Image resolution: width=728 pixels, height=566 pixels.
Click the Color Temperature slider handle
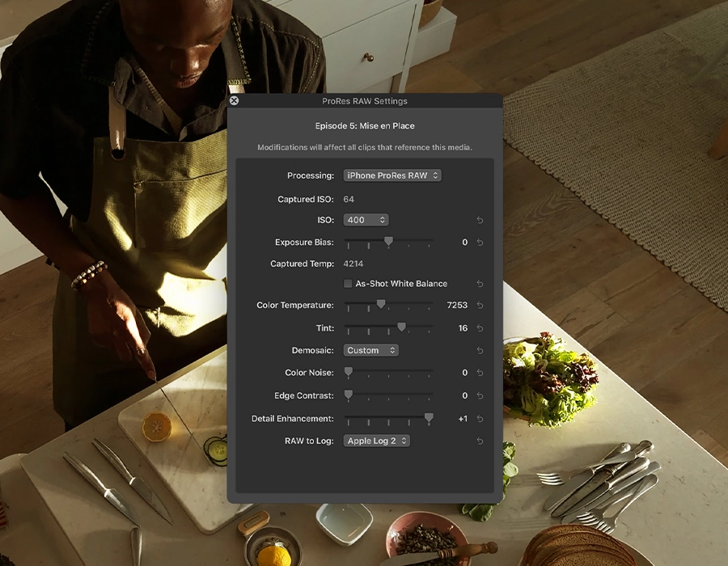pos(380,304)
